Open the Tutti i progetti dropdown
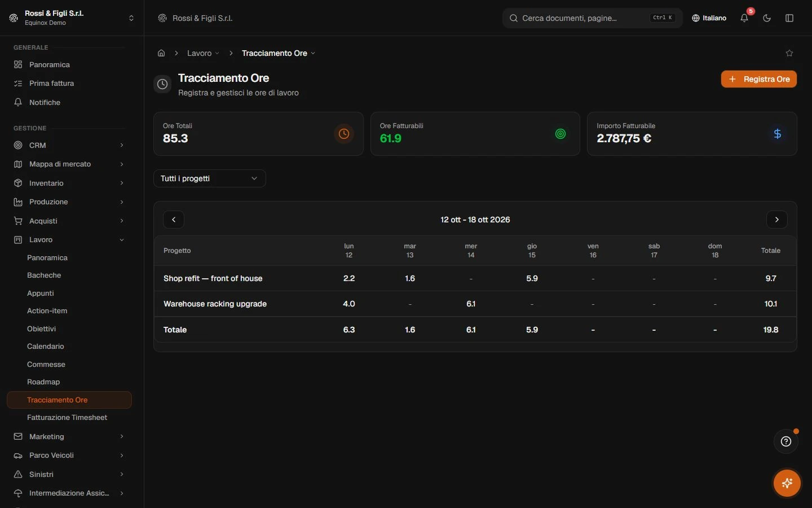 pos(210,178)
